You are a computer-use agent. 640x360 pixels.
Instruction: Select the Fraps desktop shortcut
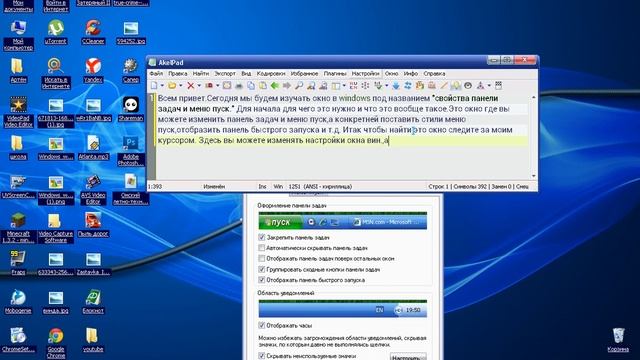[x=18, y=262]
